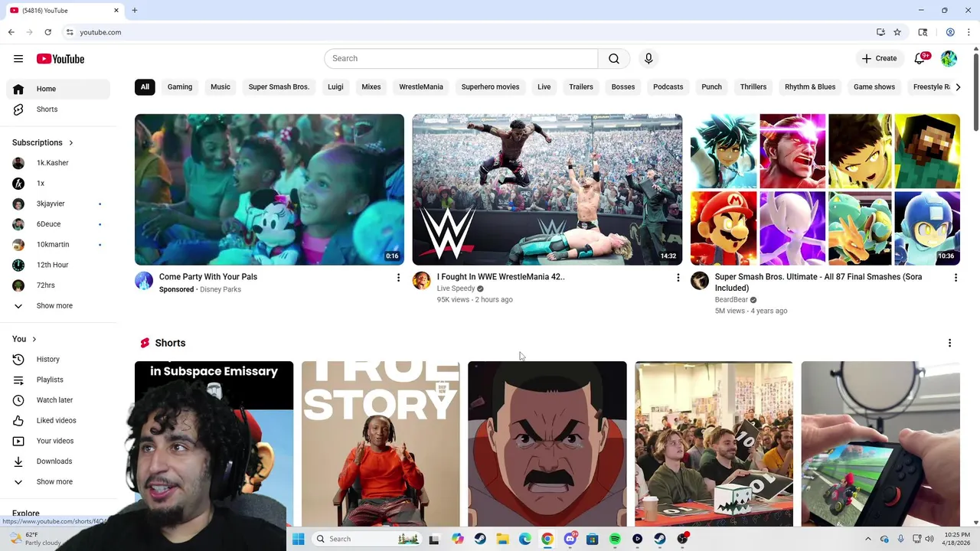Image resolution: width=980 pixels, height=551 pixels.
Task: Open options for the WrestleMania 42 video
Action: [x=678, y=277]
